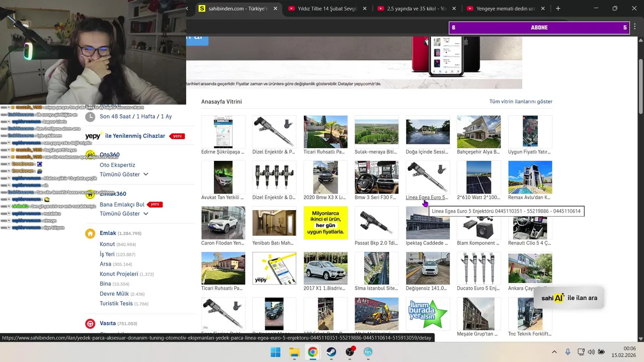Open the 2*610 Watt solar panel thumbnail

478,177
